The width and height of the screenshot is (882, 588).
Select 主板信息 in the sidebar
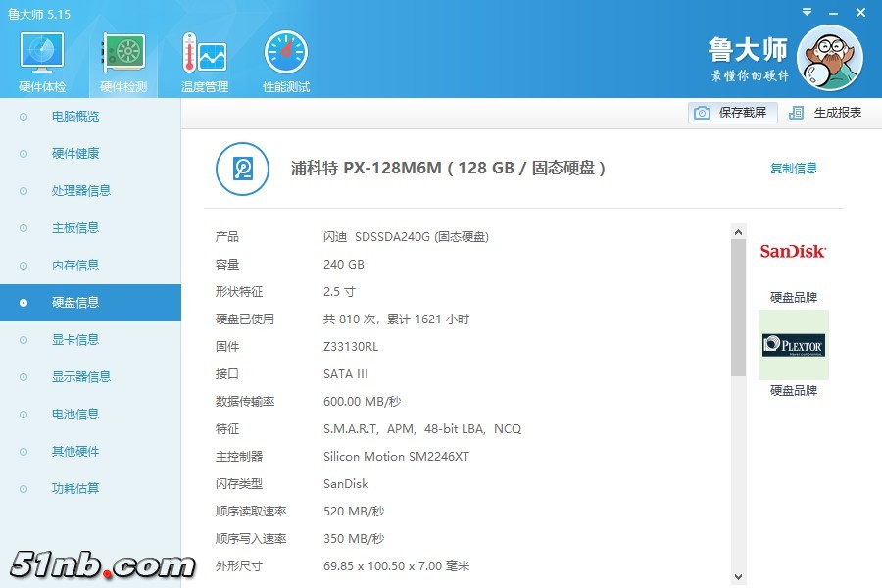click(x=90, y=228)
